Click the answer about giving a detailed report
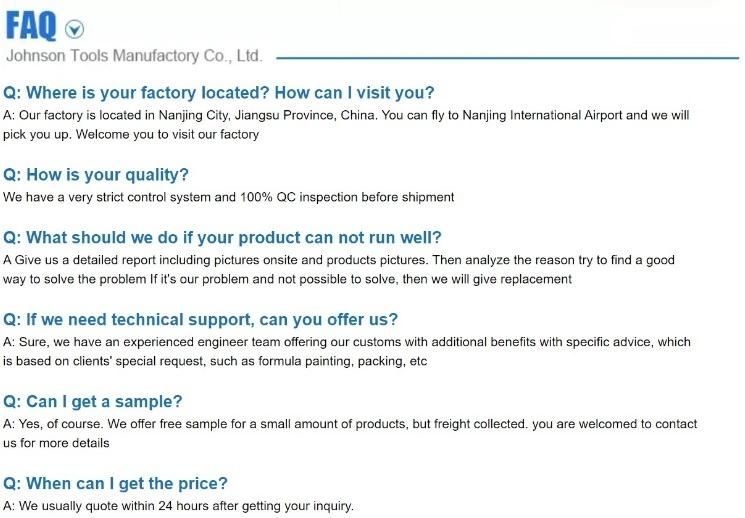This screenshot has height=518, width=745. click(339, 269)
